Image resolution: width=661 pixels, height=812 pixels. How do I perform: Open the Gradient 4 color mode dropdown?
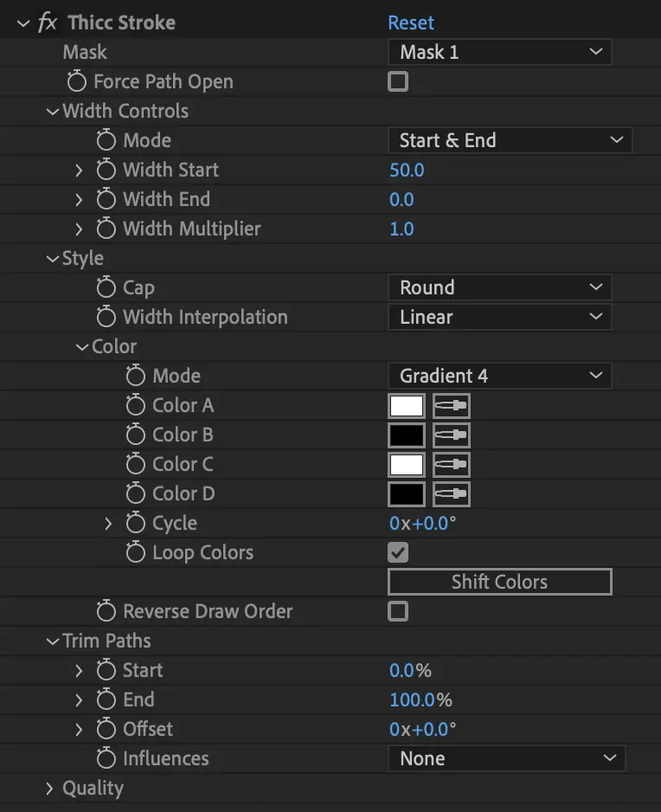tap(499, 377)
